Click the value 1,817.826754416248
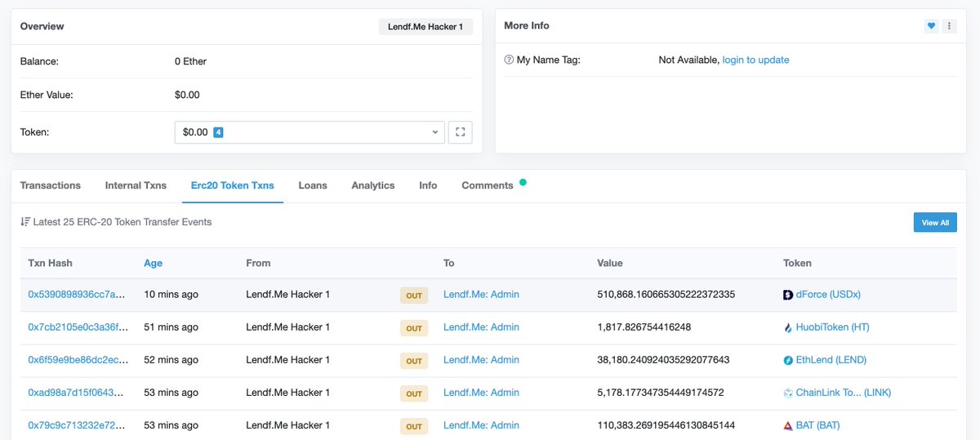The height and width of the screenshot is (440, 980). click(644, 327)
